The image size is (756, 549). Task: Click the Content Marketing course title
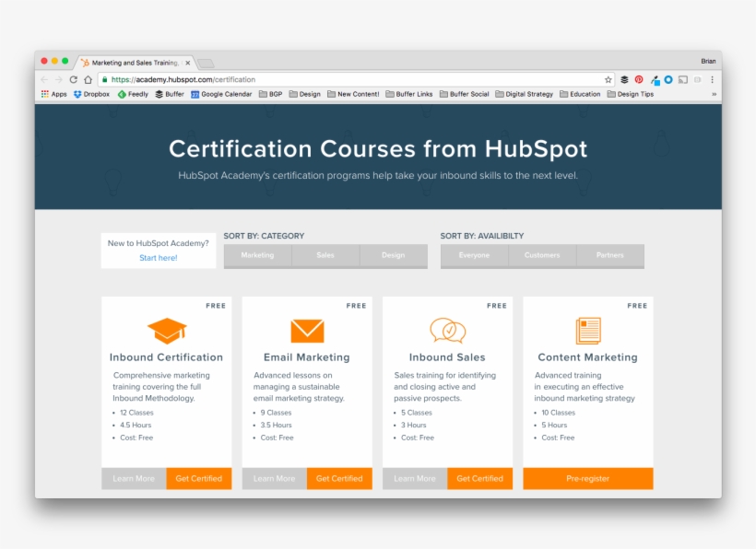(x=587, y=357)
